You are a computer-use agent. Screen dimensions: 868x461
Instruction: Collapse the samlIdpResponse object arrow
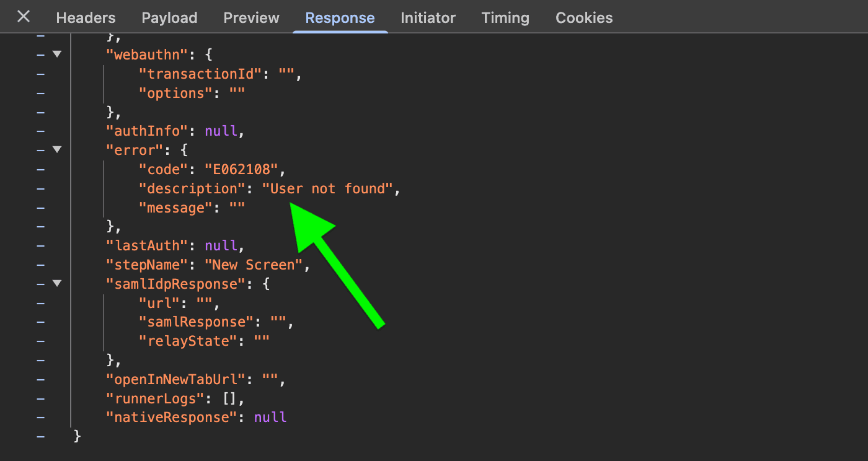coord(57,284)
